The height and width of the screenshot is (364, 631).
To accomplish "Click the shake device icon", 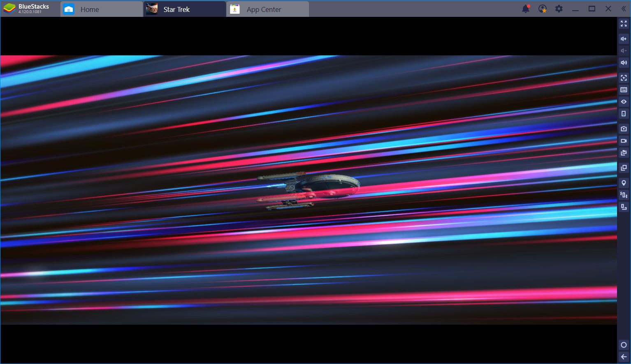I will [624, 195].
